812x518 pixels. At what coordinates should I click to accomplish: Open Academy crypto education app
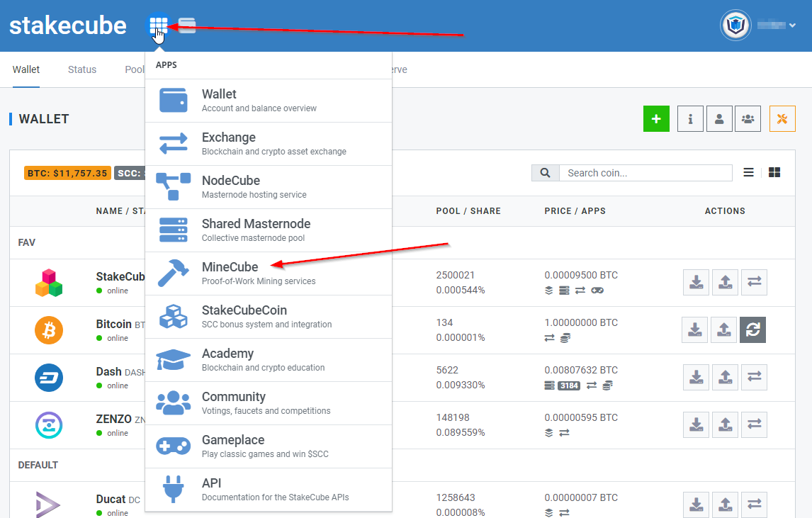pyautogui.click(x=269, y=360)
